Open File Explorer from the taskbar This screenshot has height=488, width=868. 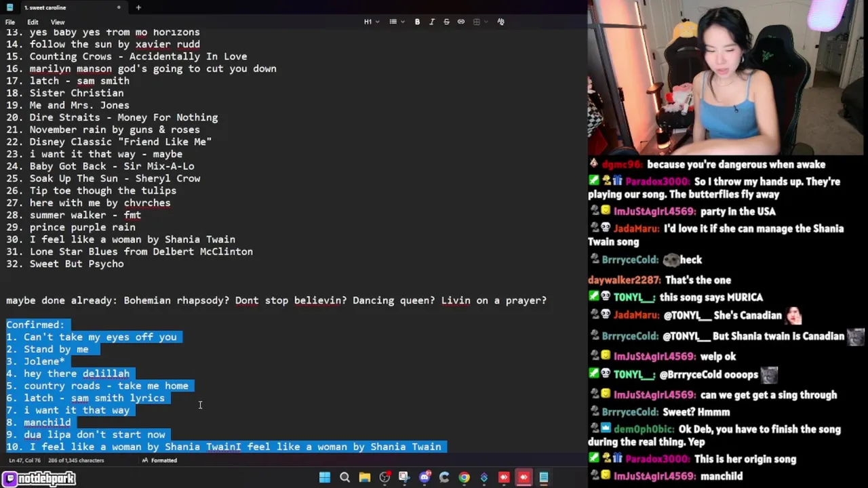tap(364, 478)
